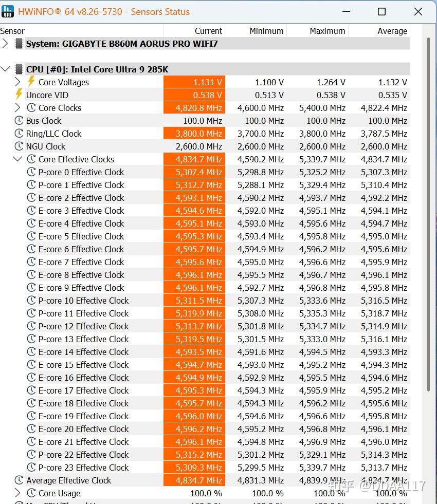This screenshot has width=437, height=504.
Task: Click the clock icon beside NGU Clock
Action: click(x=19, y=146)
